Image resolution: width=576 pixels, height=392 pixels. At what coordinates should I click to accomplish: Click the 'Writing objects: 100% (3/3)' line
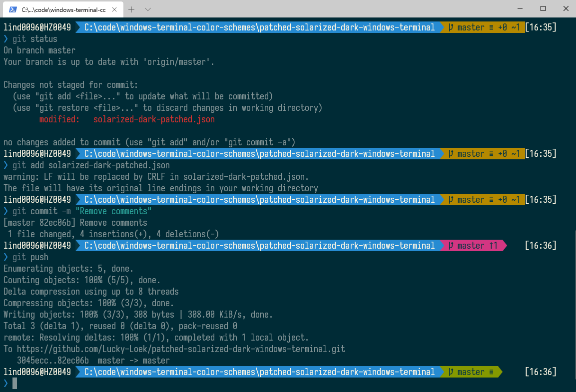[138, 314]
